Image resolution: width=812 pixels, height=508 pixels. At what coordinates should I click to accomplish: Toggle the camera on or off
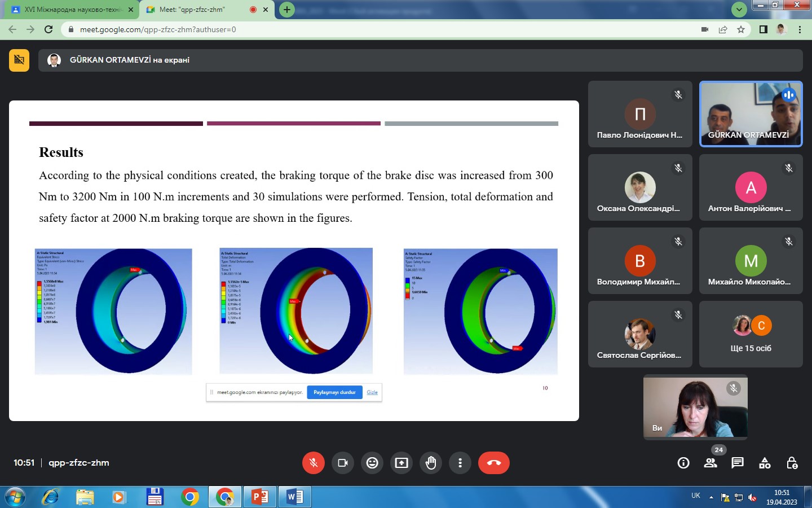click(343, 463)
